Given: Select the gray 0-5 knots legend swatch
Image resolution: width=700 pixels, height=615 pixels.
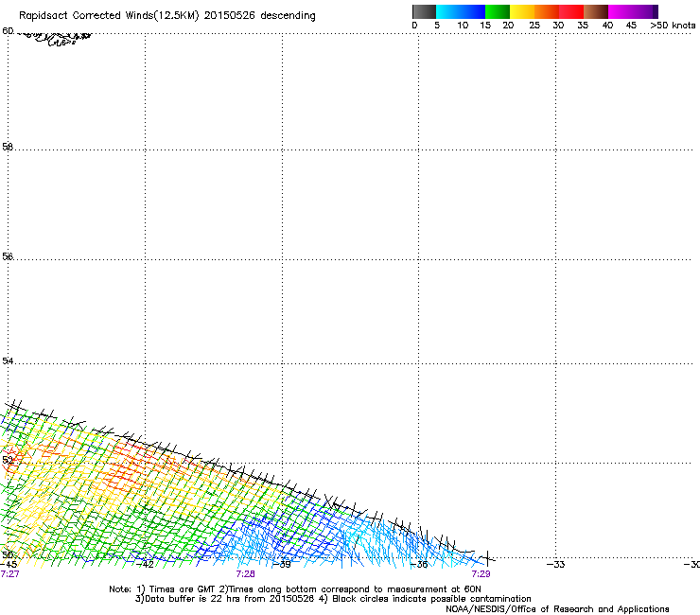Looking at the screenshot, I should click(x=424, y=11).
